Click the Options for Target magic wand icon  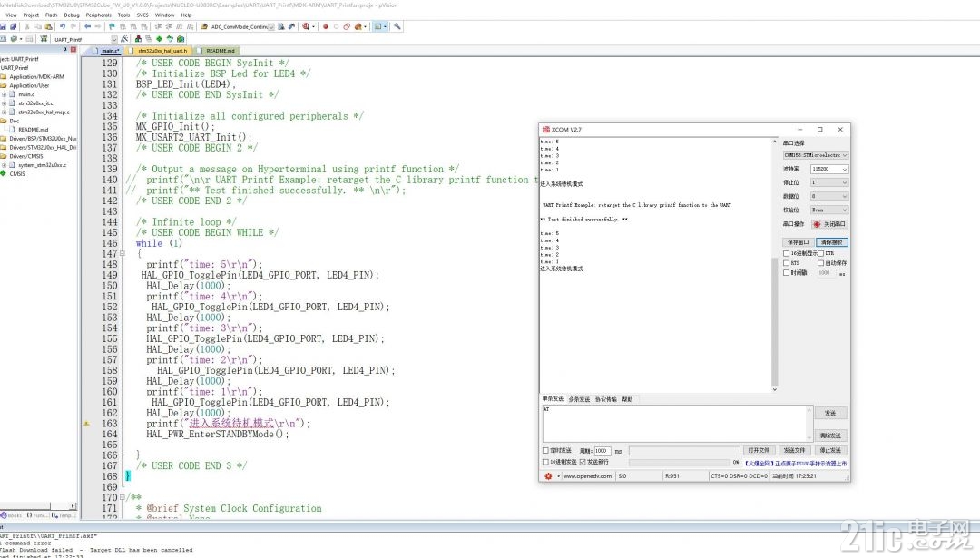click(x=124, y=39)
